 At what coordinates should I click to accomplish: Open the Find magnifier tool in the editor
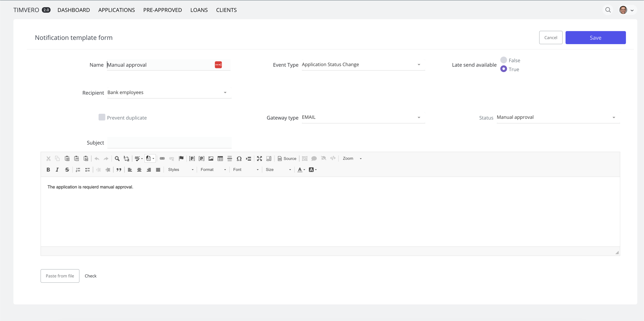(117, 158)
